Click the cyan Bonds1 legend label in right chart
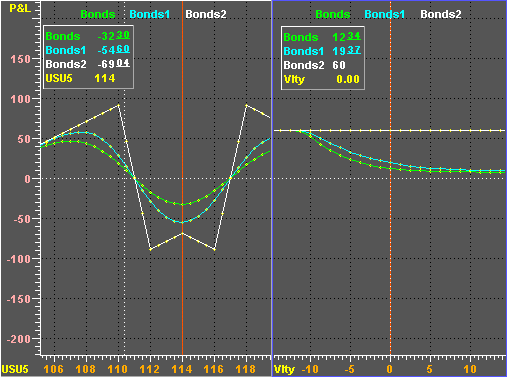 point(384,14)
